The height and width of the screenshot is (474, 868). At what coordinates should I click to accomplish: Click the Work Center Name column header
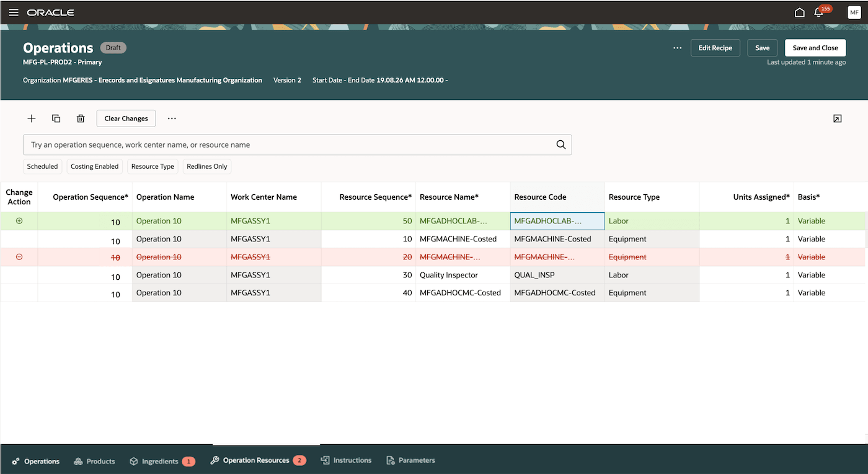click(273, 197)
